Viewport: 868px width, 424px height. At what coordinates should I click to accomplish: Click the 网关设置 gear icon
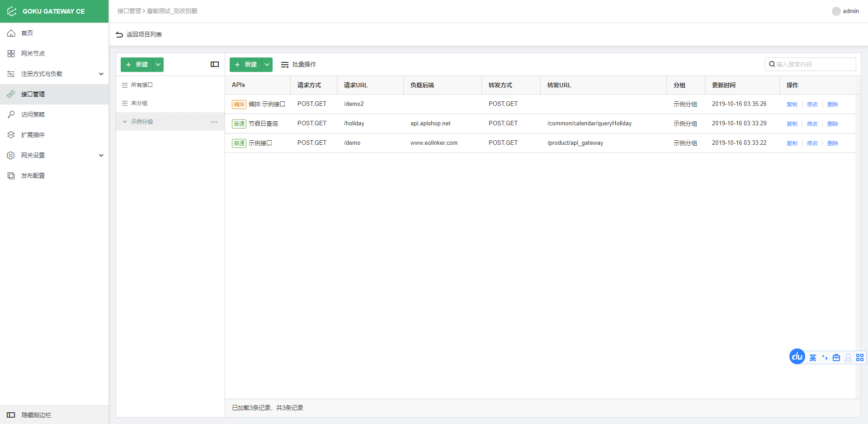click(x=11, y=155)
